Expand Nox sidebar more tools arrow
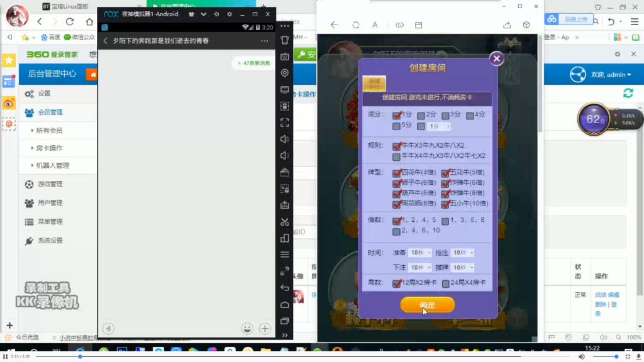Image resolution: width=644 pixels, height=362 pixels. pos(285,335)
